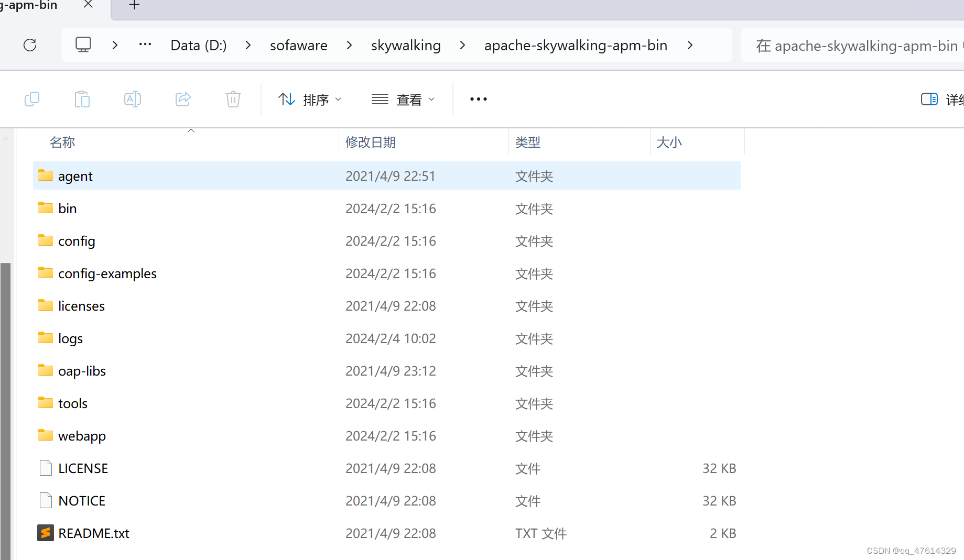Click the LICENSE file icon
964x560 pixels.
point(46,468)
